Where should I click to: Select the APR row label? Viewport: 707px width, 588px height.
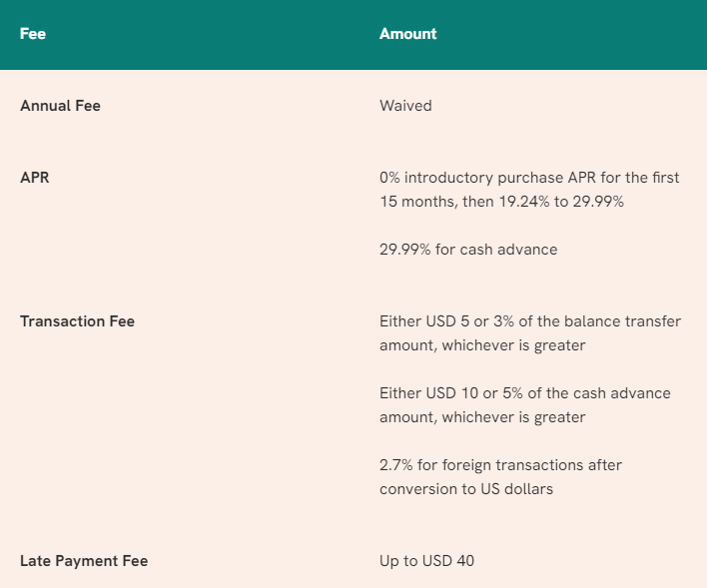(35, 178)
